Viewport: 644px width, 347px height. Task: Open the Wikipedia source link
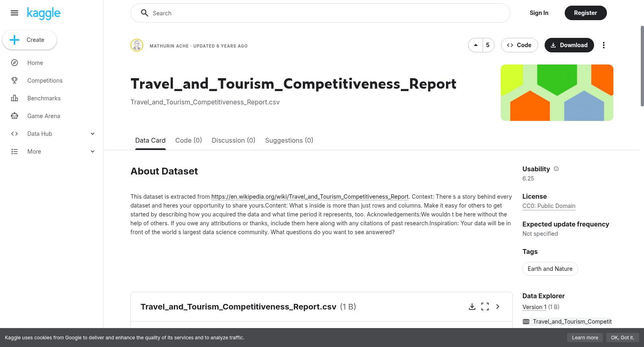coord(310,197)
